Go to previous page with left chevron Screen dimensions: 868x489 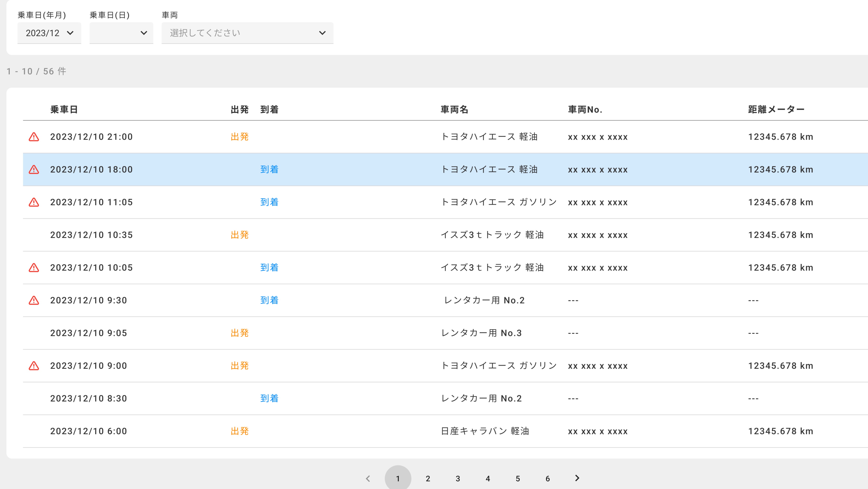tap(368, 478)
